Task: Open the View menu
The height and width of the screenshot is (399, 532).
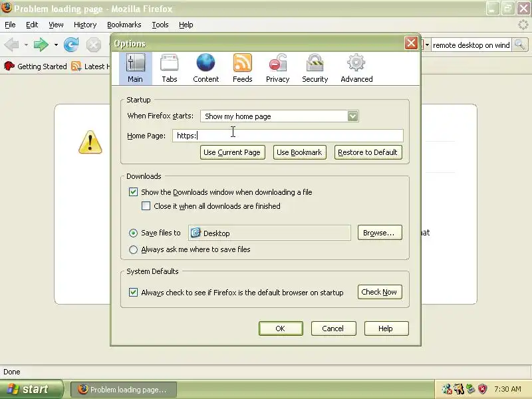Action: [56, 25]
